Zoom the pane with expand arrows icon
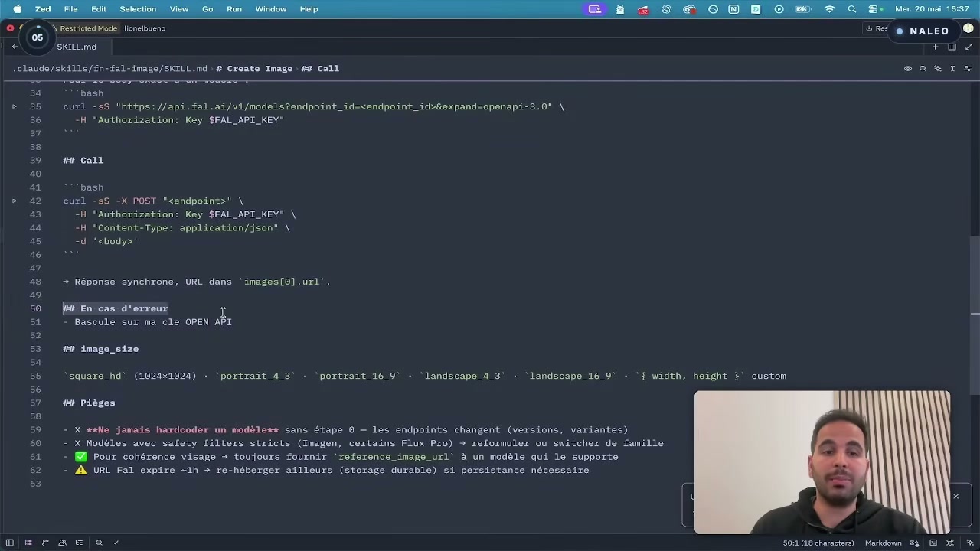 pos(969,47)
